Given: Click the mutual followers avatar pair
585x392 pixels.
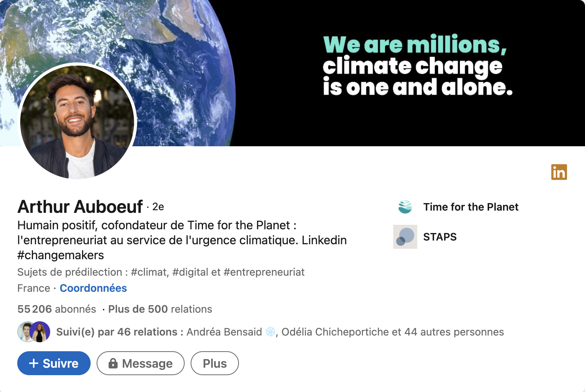Looking at the screenshot, I should pyautogui.click(x=34, y=332).
